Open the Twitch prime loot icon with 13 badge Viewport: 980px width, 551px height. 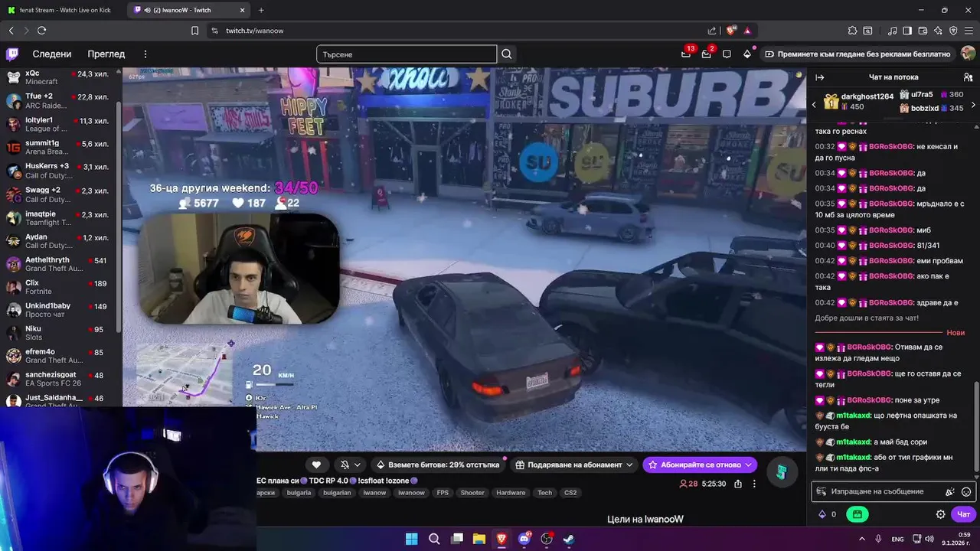pos(686,54)
